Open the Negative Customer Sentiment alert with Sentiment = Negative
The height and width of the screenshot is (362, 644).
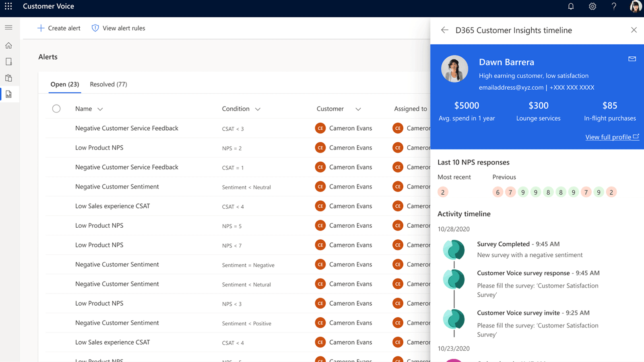click(117, 265)
